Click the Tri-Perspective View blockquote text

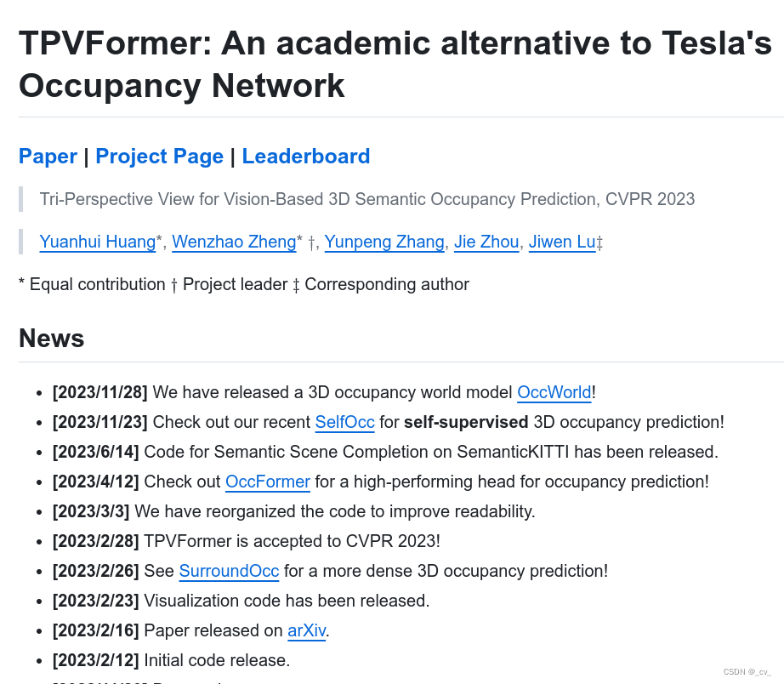366,199
